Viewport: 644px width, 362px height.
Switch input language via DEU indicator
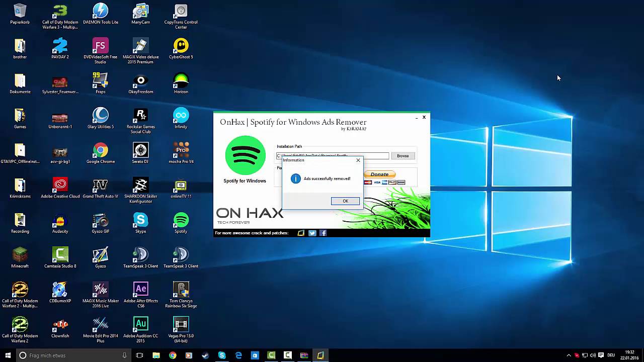(x=611, y=355)
